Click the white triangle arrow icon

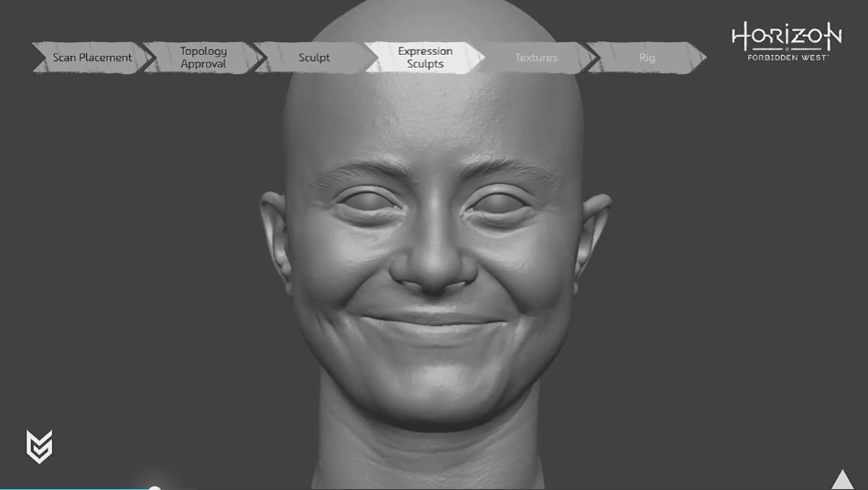842,480
